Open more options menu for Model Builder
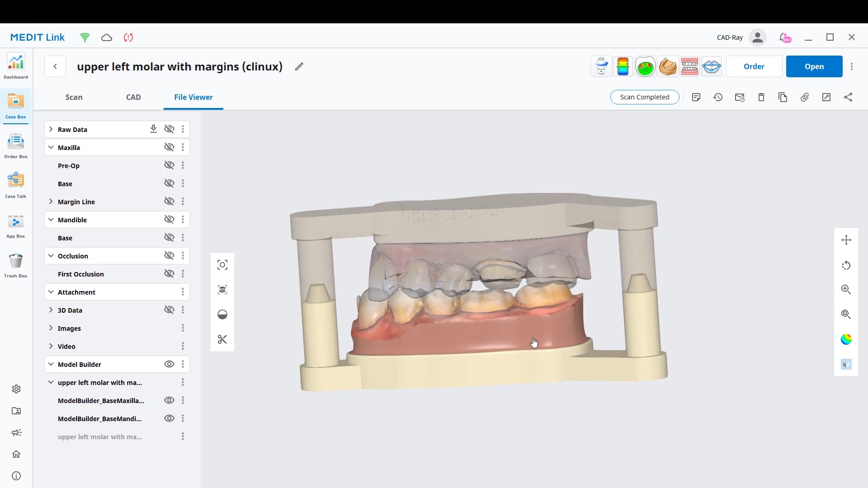The height and width of the screenshot is (488, 868). pyautogui.click(x=183, y=364)
